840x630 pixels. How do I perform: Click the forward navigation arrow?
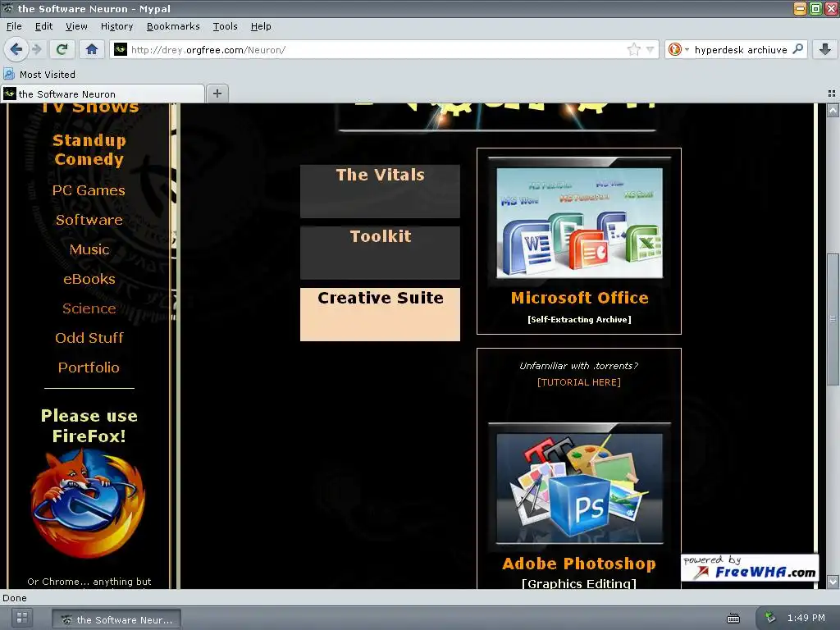click(36, 50)
